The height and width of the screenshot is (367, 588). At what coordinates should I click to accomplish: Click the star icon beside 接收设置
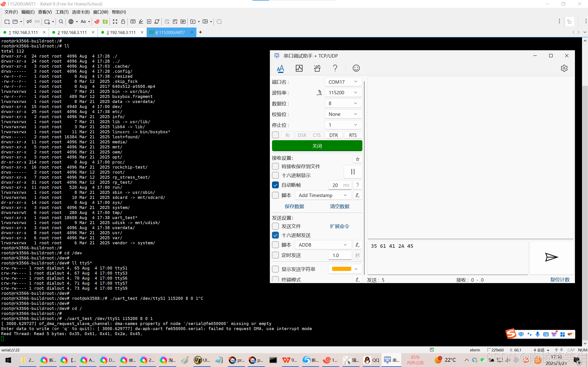click(357, 159)
